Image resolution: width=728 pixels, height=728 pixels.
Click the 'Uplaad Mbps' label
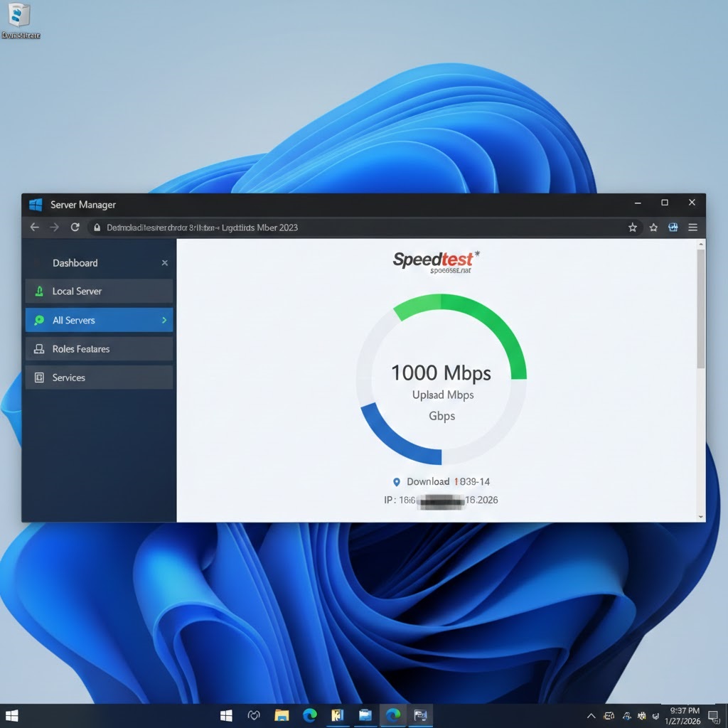(x=443, y=395)
